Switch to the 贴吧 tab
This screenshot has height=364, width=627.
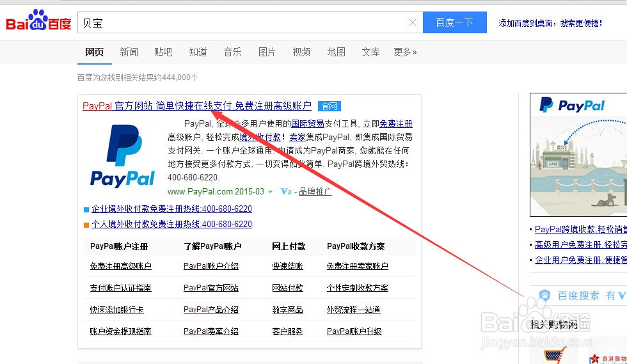[163, 52]
